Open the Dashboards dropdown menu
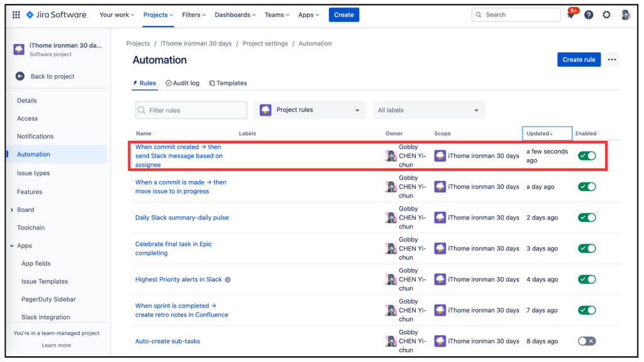 (x=235, y=15)
